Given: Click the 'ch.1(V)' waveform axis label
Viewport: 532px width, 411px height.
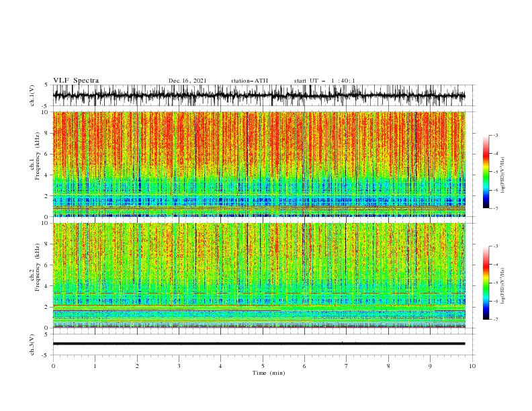Looking at the screenshot, I should [32, 95].
